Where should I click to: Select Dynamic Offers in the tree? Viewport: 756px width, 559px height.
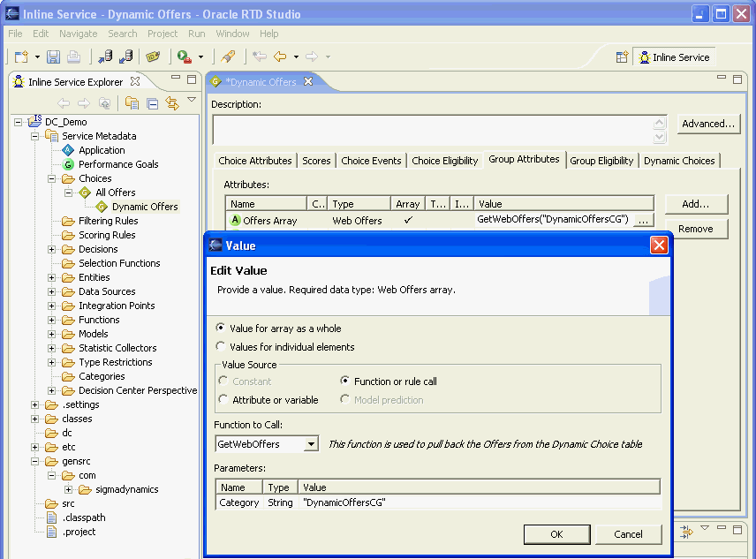(x=145, y=207)
